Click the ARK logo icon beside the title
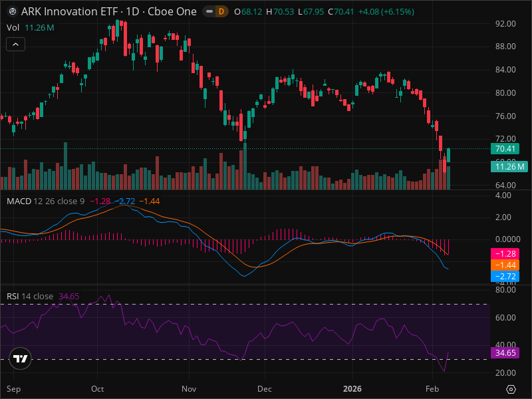The image size is (532, 399). click(13, 12)
